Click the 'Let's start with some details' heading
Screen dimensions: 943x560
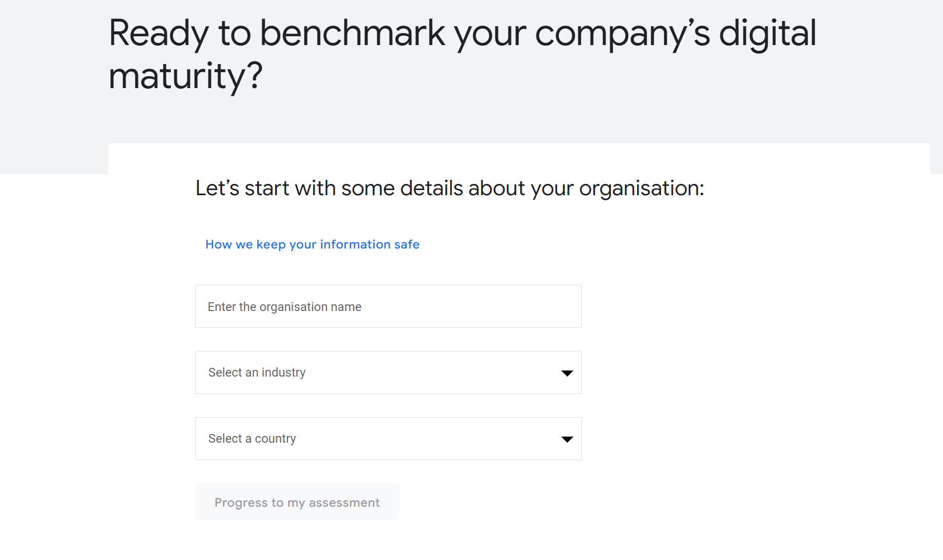click(x=449, y=188)
